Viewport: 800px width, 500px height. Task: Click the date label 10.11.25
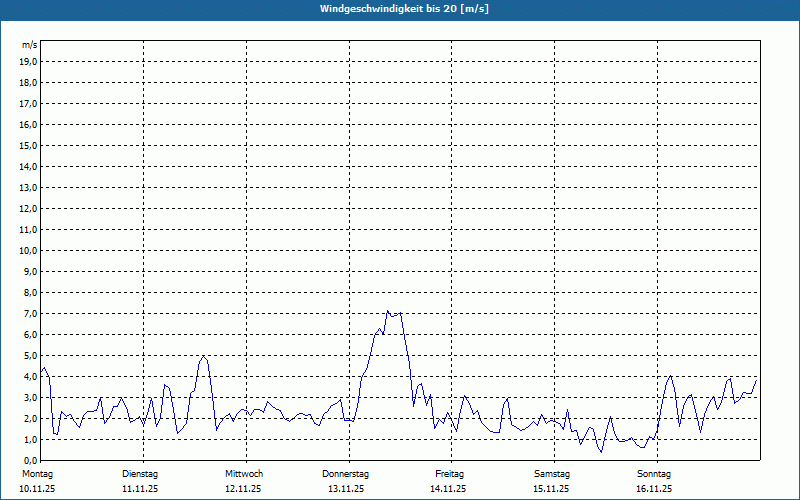[38, 489]
